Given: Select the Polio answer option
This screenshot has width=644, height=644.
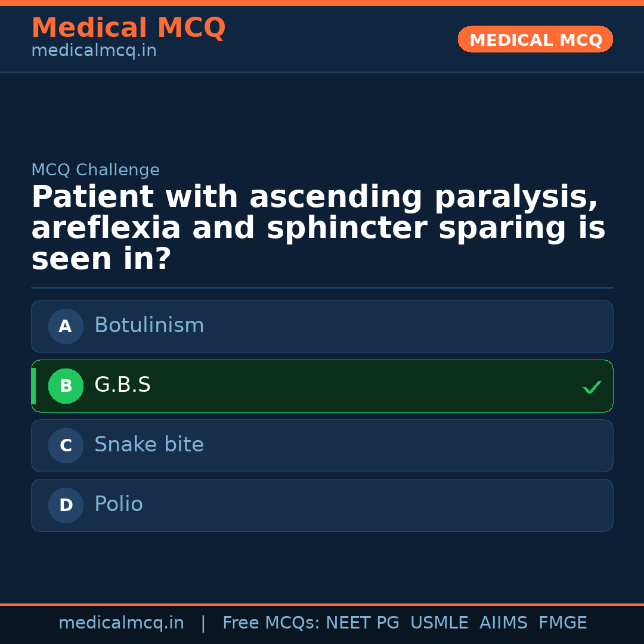Looking at the screenshot, I should coord(322,505).
